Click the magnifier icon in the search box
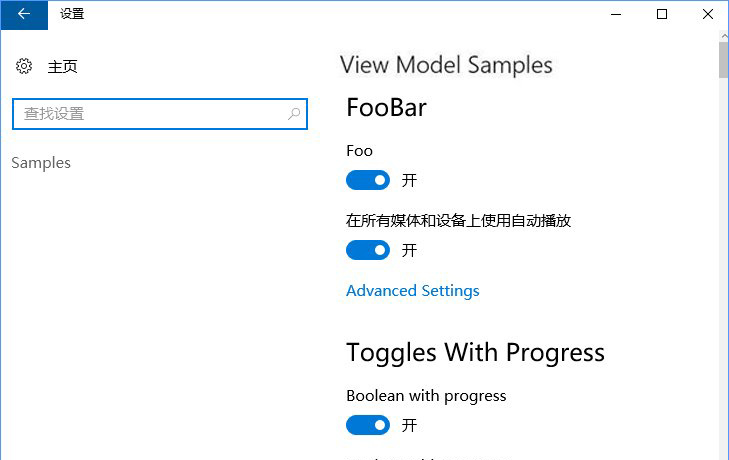Image resolution: width=729 pixels, height=460 pixels. click(294, 114)
